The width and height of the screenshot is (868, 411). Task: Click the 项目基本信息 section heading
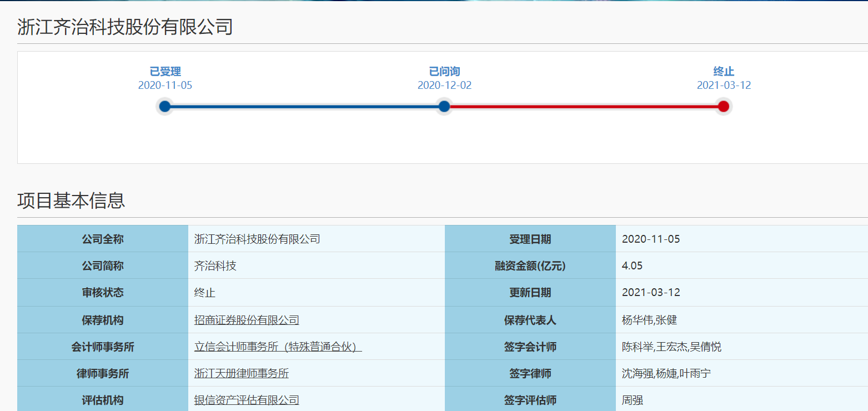click(71, 201)
